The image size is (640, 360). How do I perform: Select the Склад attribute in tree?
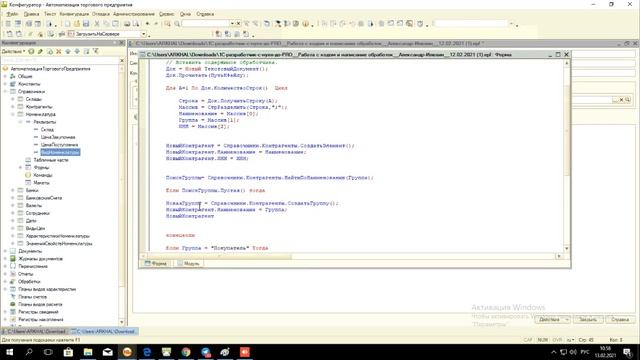47,129
